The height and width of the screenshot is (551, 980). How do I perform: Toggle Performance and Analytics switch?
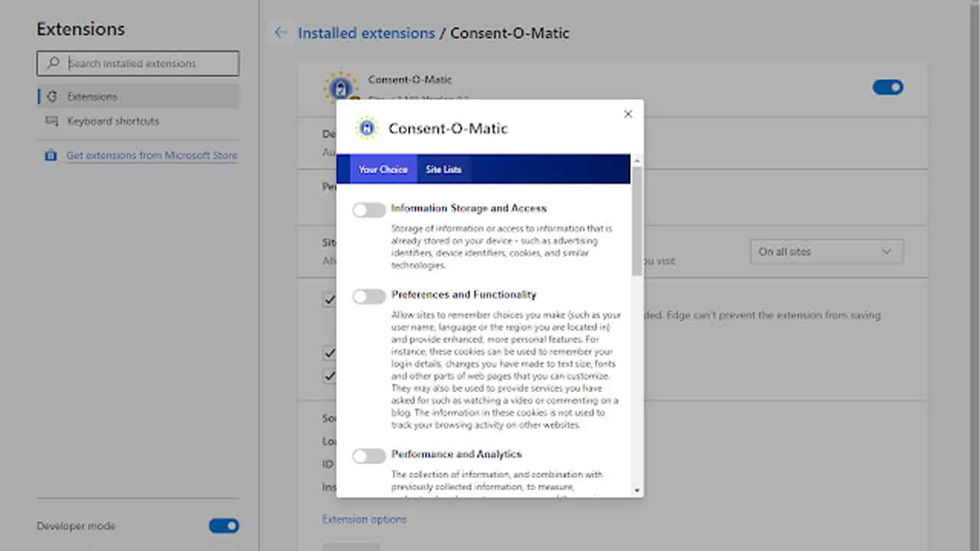tap(369, 456)
